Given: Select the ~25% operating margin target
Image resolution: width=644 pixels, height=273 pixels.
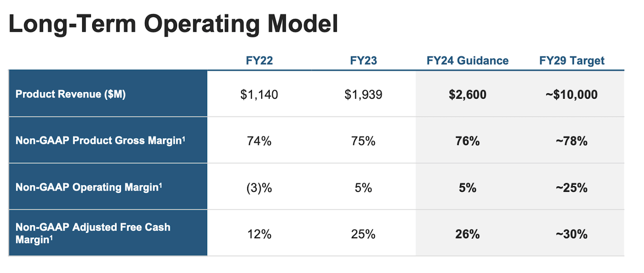Looking at the screenshot, I should pyautogui.click(x=572, y=188).
